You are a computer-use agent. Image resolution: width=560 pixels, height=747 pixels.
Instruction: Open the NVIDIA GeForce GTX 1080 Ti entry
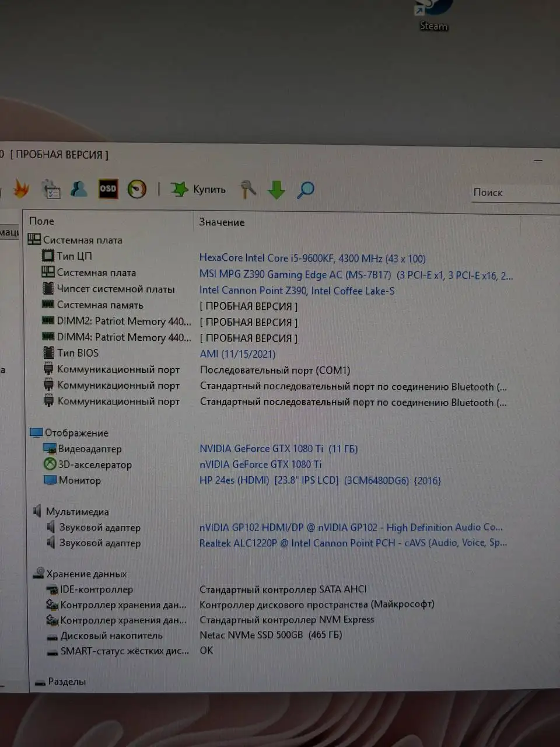click(278, 449)
